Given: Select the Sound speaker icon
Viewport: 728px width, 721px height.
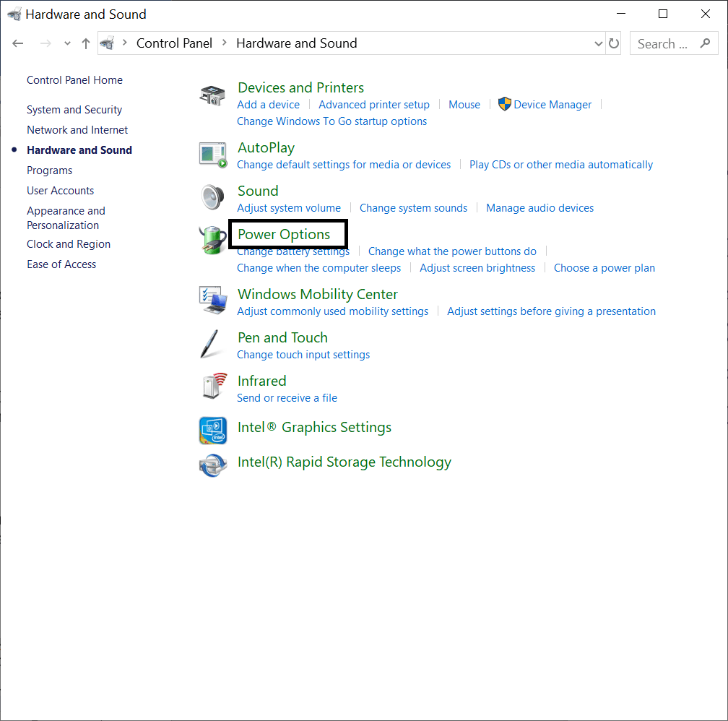Looking at the screenshot, I should (x=212, y=197).
